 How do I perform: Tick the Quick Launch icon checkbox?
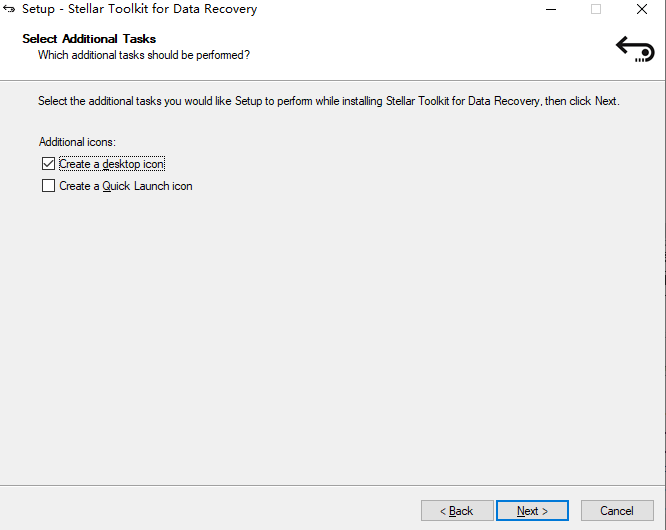(x=48, y=186)
